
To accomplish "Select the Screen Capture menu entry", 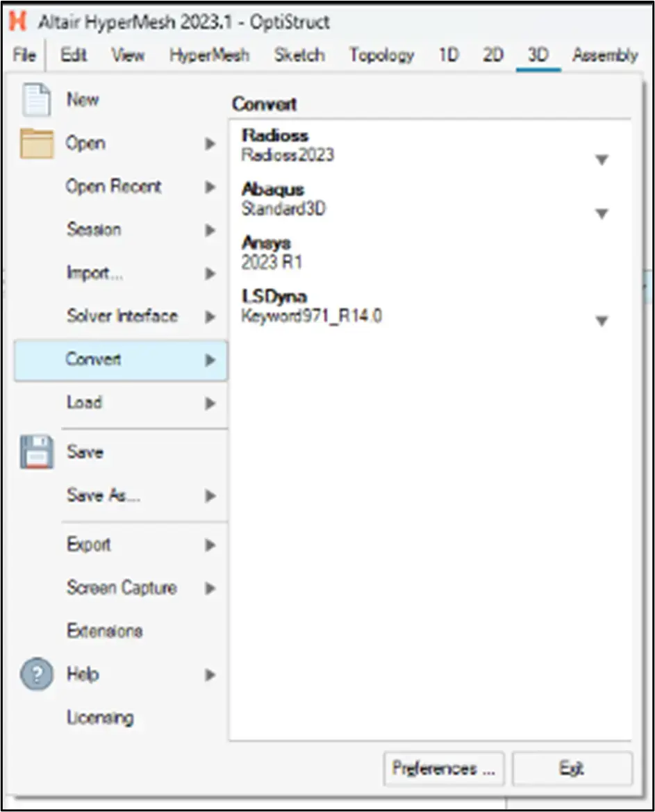I will (122, 588).
